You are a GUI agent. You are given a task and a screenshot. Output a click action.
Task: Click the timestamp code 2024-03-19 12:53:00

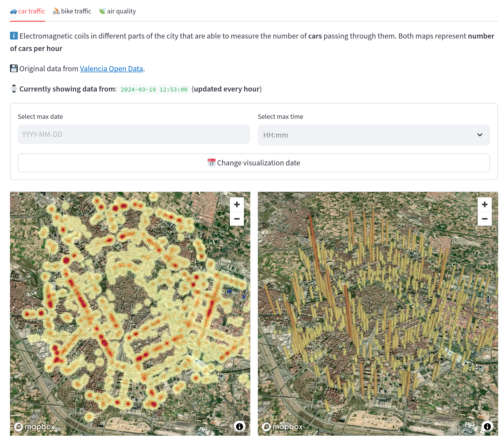154,89
